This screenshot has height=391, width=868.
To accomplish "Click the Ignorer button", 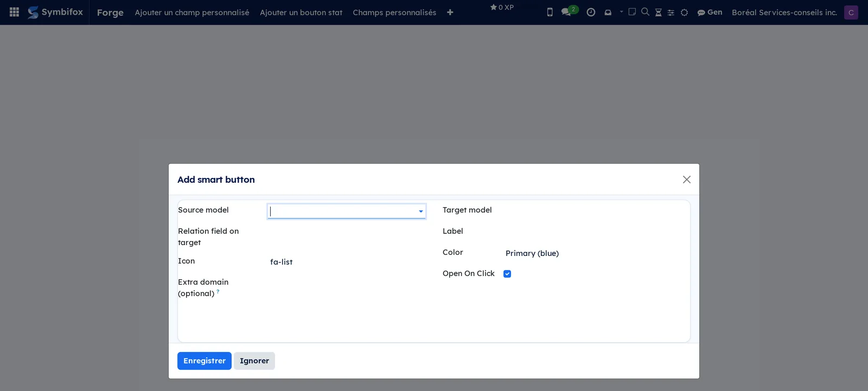I will point(254,361).
